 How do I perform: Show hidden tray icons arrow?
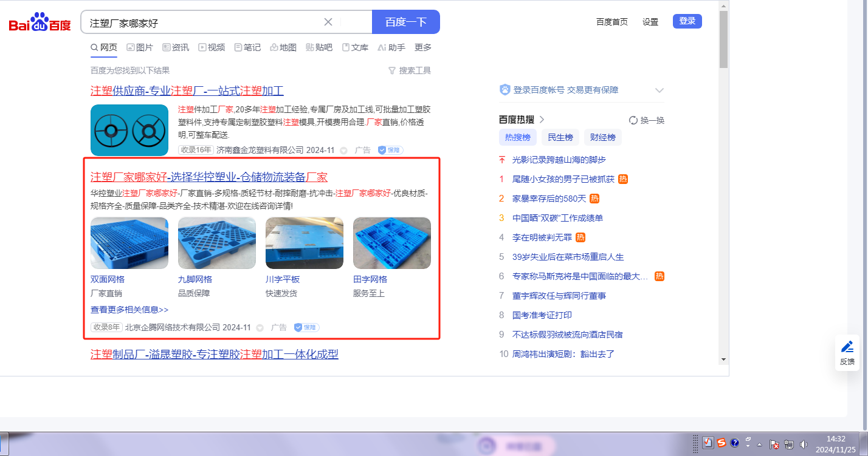[759, 444]
